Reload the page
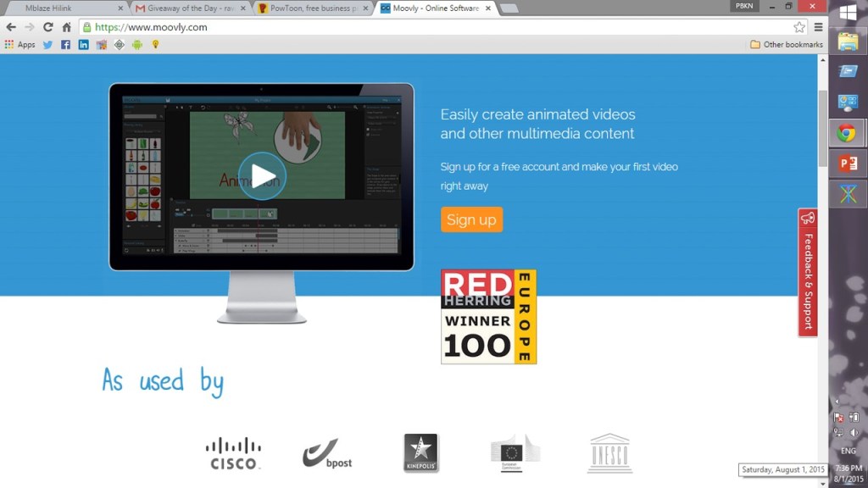868x488 pixels. 48,27
